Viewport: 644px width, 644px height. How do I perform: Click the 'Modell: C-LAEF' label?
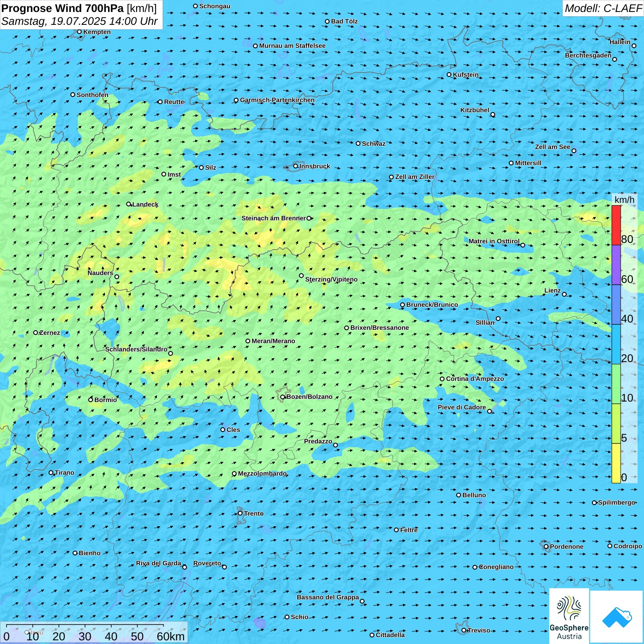click(603, 8)
